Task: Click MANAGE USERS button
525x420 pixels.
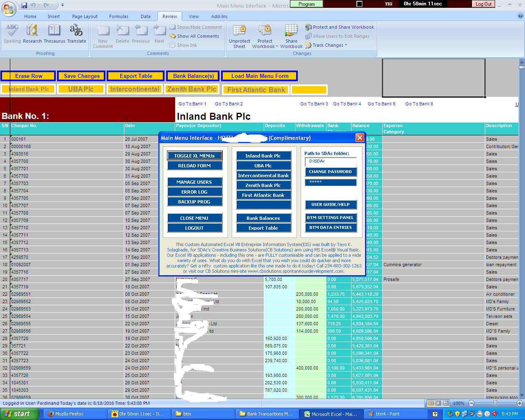Action: point(194,182)
